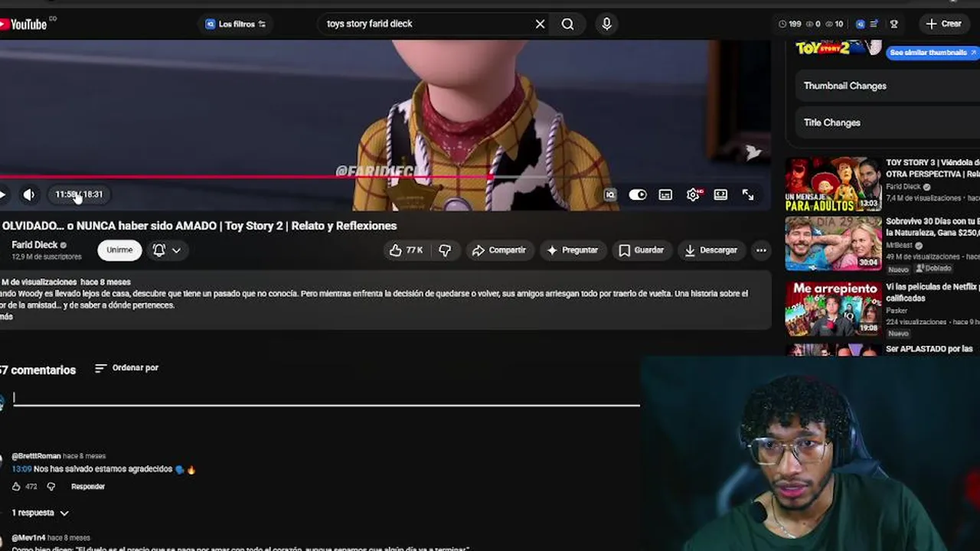The height and width of the screenshot is (551, 980).
Task: Click the clock counter showing 199
Action: coord(789,24)
